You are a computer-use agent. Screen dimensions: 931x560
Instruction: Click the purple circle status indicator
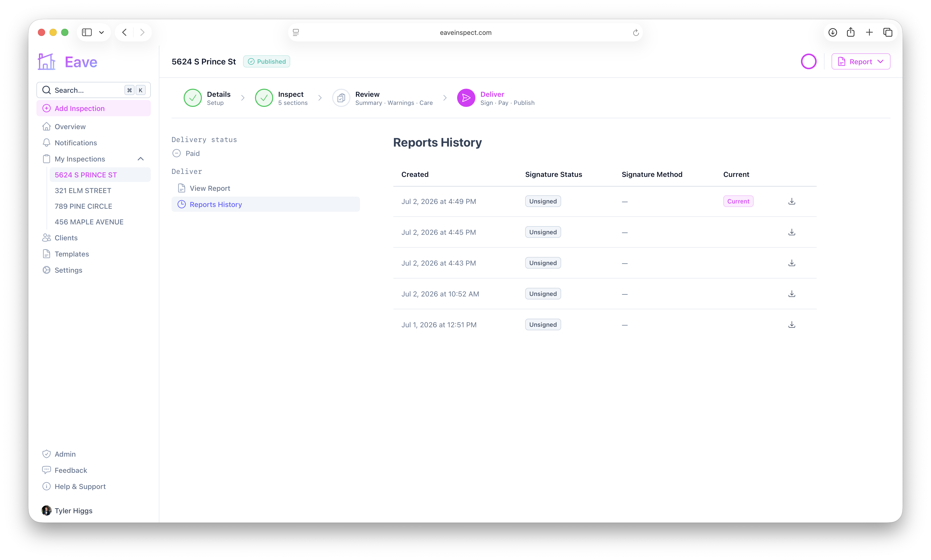click(x=808, y=61)
